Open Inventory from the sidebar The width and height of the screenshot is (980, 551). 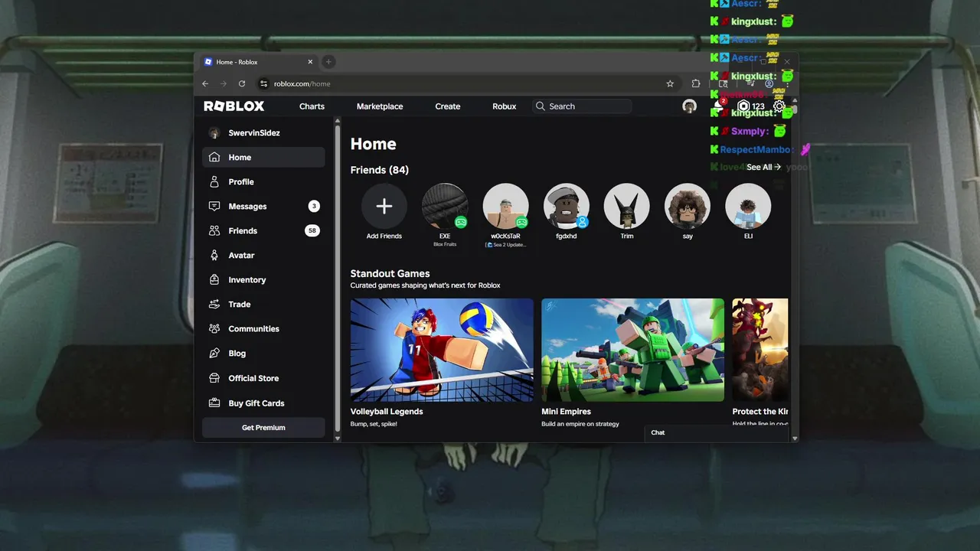pos(263,279)
